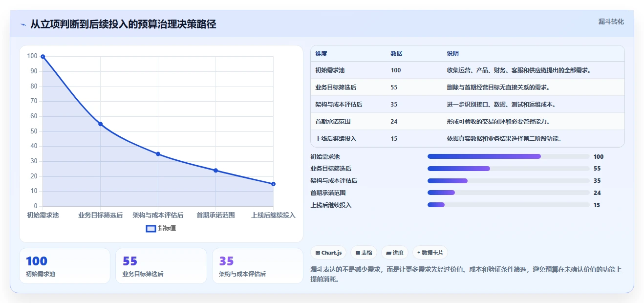Click the 架构与成本评估后 progress bar

pyautogui.click(x=509, y=181)
